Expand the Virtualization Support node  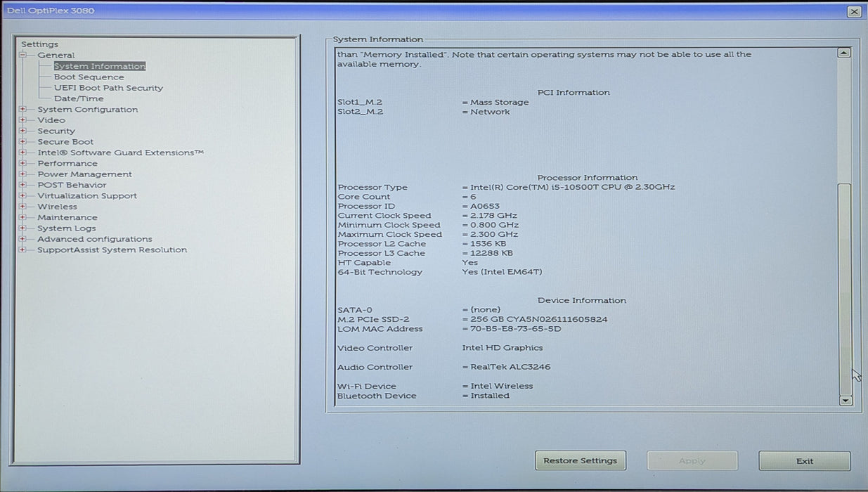point(23,195)
